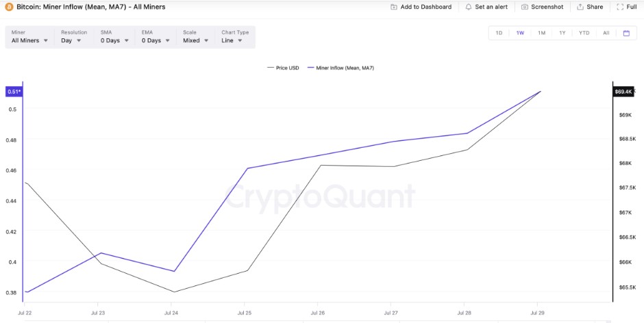Image resolution: width=644 pixels, height=323 pixels.
Task: Click the orange Bitcoin logo icon
Action: (9, 7)
